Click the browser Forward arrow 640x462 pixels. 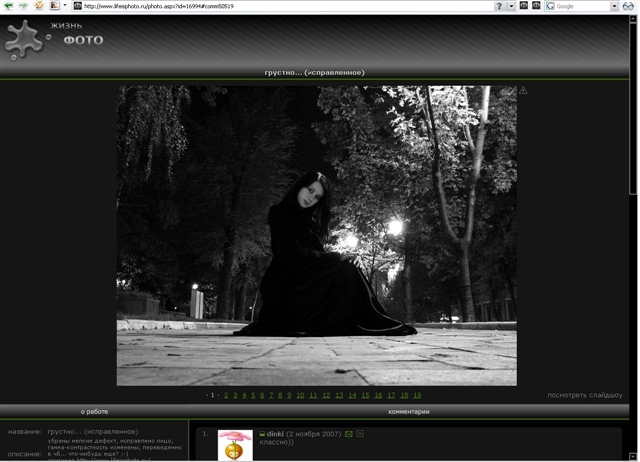point(22,6)
